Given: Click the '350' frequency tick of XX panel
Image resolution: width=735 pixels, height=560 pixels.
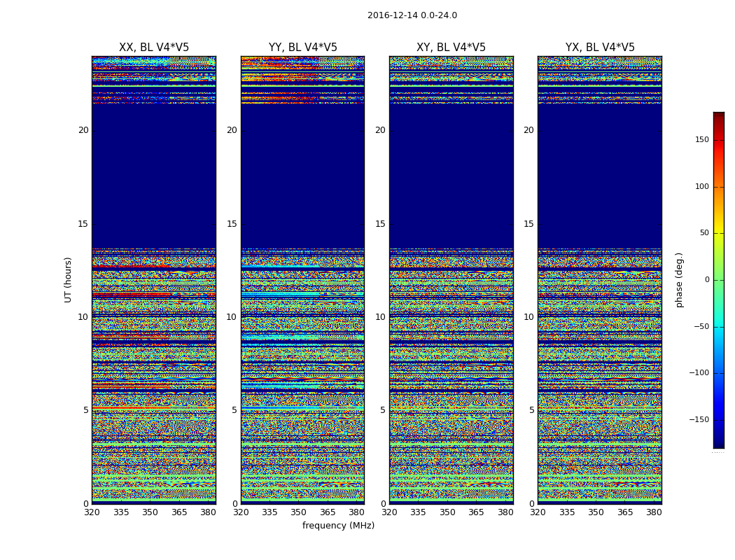Looking at the screenshot, I should [150, 512].
